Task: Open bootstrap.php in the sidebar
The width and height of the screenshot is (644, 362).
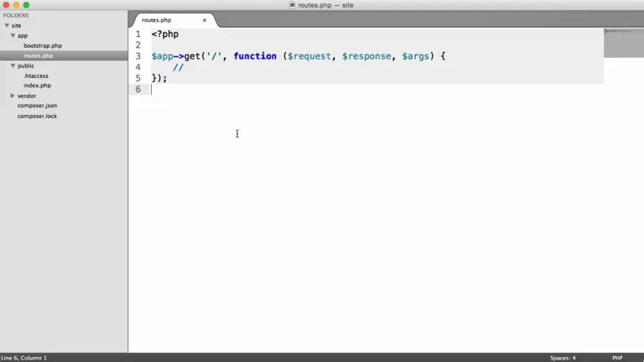Action: click(x=43, y=45)
